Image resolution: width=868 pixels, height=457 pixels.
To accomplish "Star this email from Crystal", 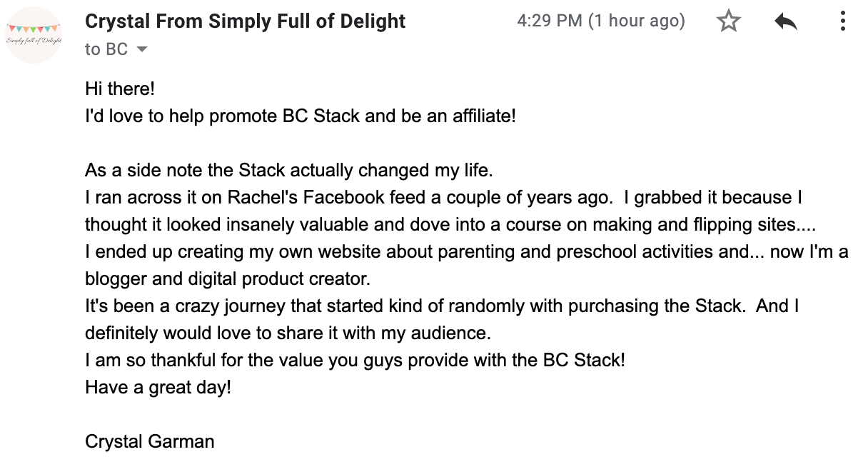I will [728, 21].
